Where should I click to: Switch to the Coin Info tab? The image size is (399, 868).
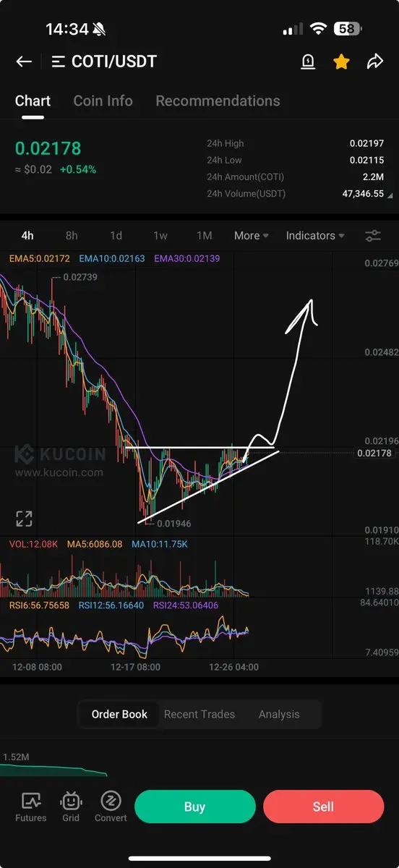pos(103,101)
